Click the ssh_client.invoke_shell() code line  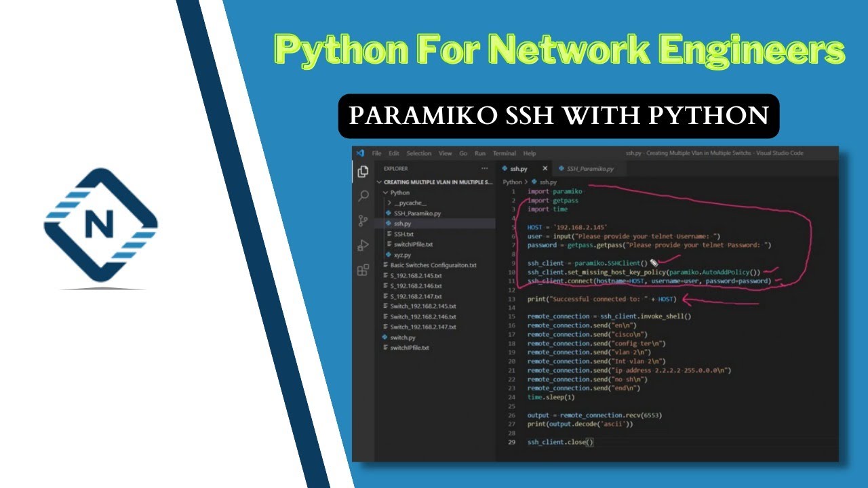(x=609, y=317)
